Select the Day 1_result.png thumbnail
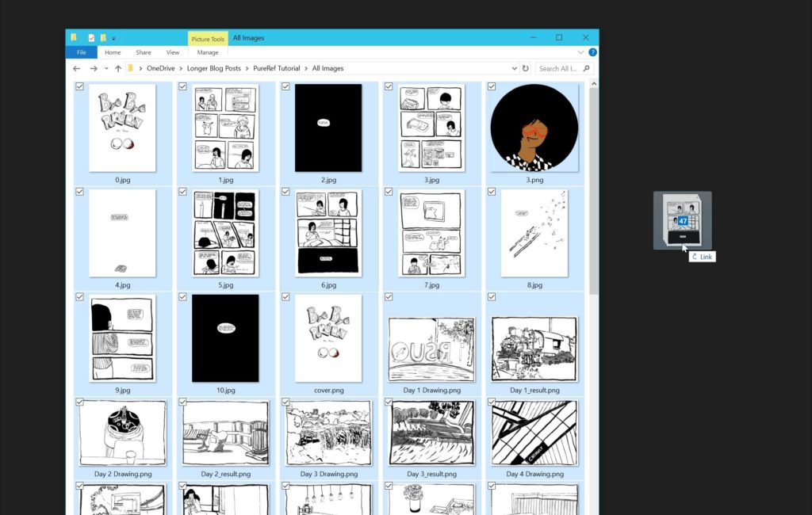 (534, 349)
